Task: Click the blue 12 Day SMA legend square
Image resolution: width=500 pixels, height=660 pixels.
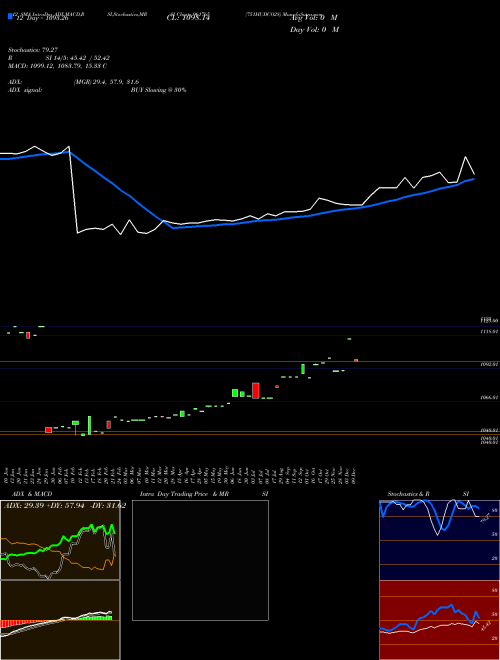Action: pyautogui.click(x=10, y=17)
